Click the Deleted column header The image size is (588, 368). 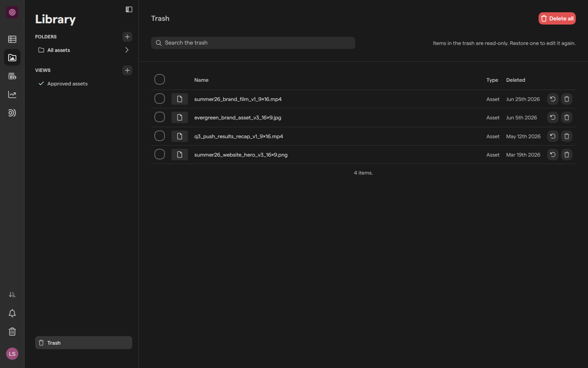tap(516, 80)
